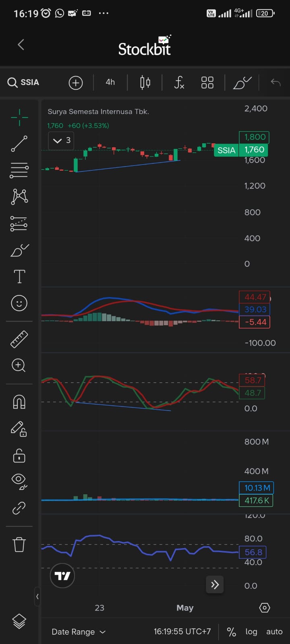Viewport: 290px width, 644px height.
Task: Select the XABCD pattern tool
Action: [19, 196]
